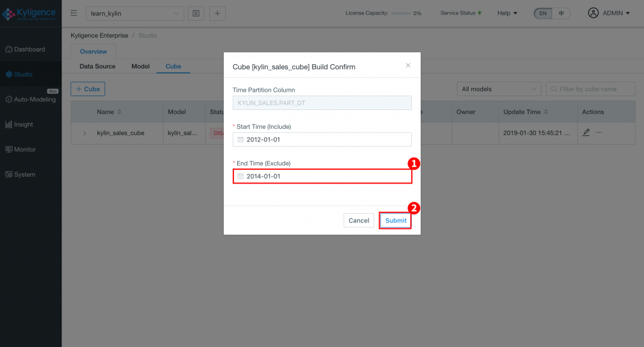Switch language to Chinese (中)
The width and height of the screenshot is (644, 347).
coord(561,13)
